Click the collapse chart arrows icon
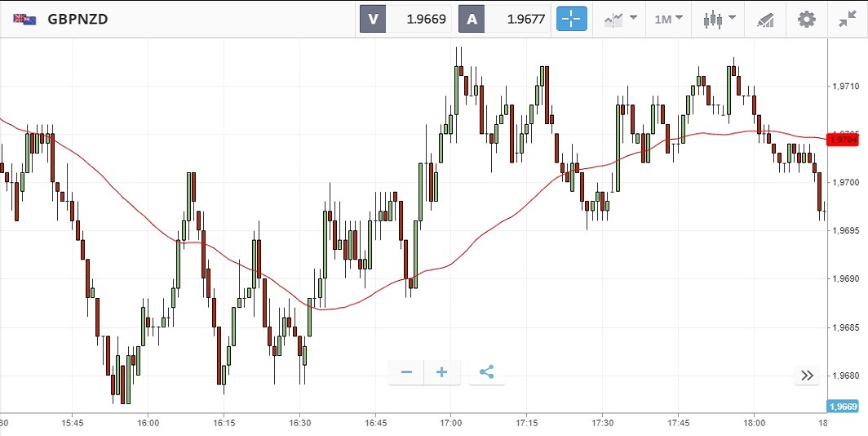The height and width of the screenshot is (436, 868). point(847,19)
